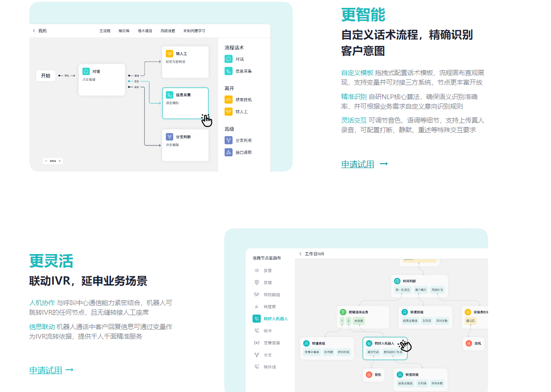Click the 播完后 chip
Screen dimensions: 551x392
[471, 321]
